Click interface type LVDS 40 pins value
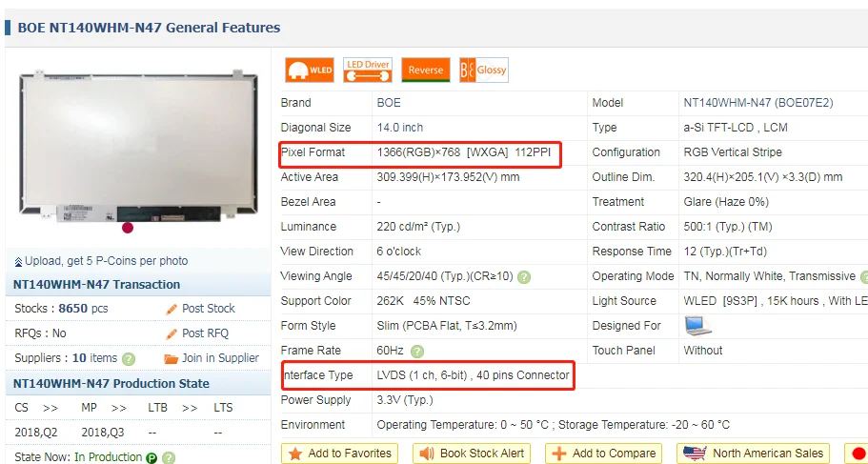 point(473,375)
